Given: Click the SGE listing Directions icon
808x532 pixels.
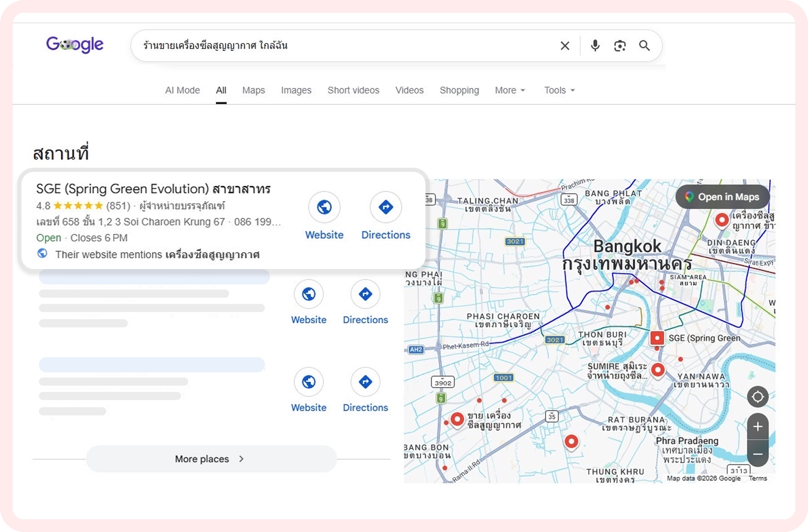Looking at the screenshot, I should click(x=386, y=207).
